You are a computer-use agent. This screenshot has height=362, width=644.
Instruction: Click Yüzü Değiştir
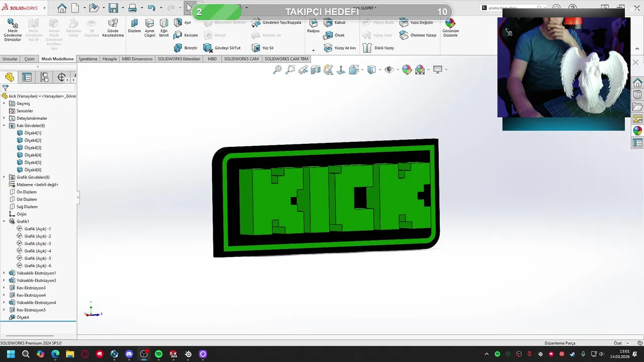click(x=416, y=23)
